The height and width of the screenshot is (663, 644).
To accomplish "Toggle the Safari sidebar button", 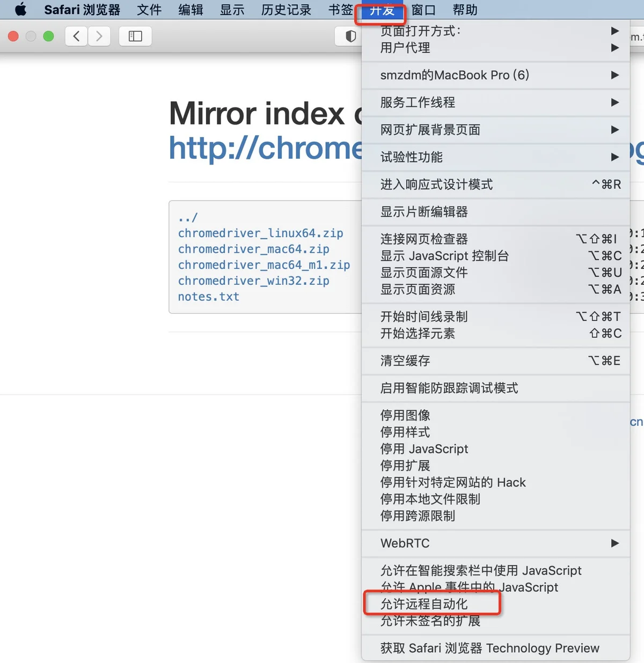I will [135, 36].
